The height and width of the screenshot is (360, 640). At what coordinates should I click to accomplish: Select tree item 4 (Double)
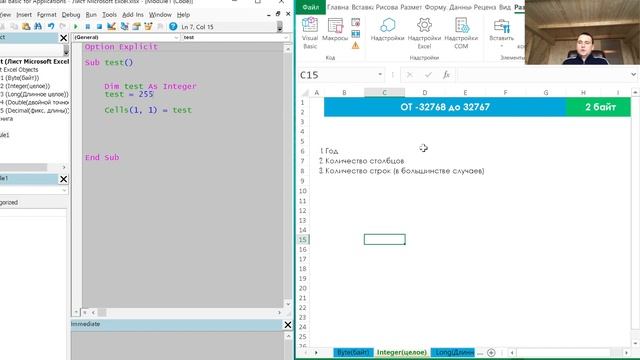point(34,102)
